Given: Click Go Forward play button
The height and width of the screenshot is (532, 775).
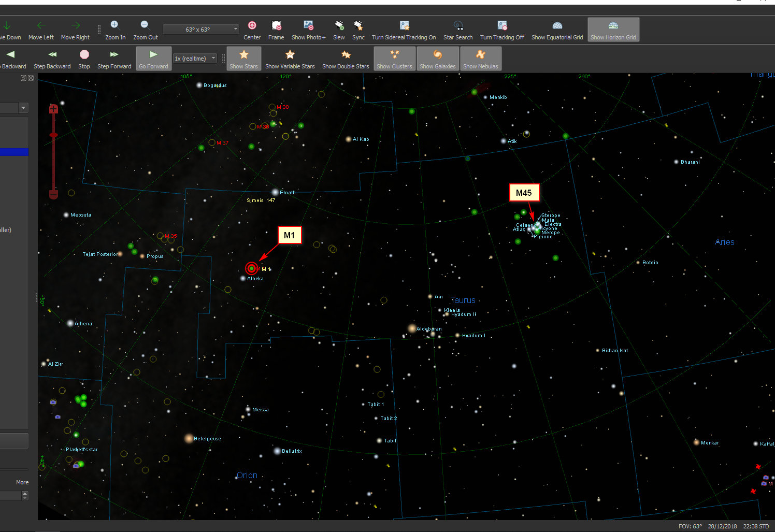Looking at the screenshot, I should pos(153,59).
